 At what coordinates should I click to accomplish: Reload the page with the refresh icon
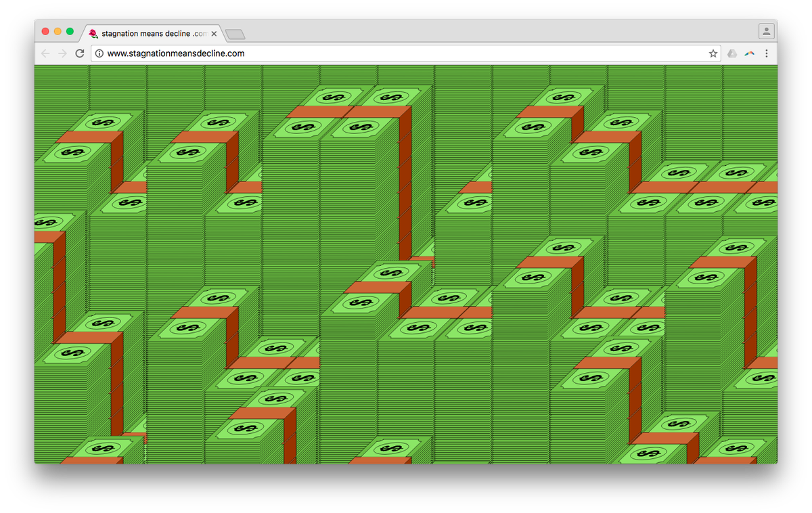coord(80,53)
